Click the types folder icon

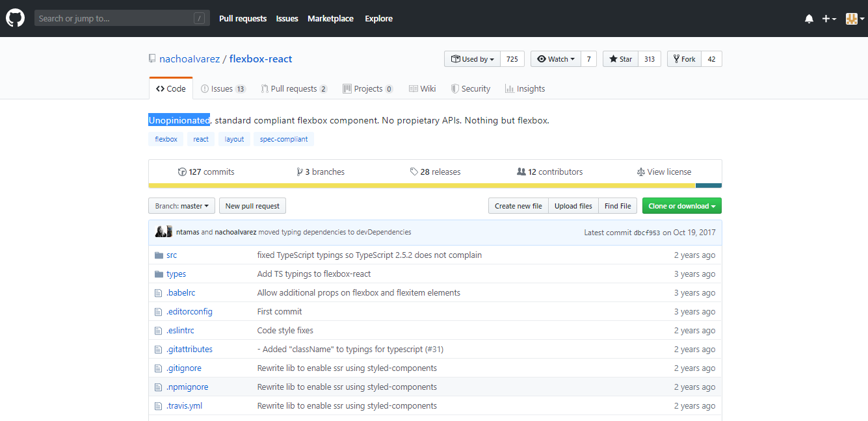click(159, 274)
